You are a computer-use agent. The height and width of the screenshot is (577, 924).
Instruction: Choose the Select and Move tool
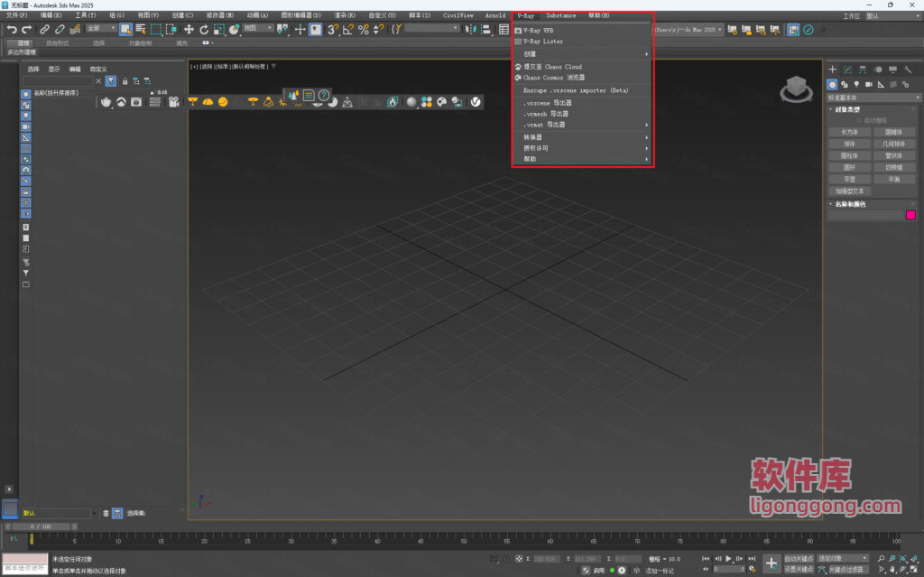click(x=189, y=30)
